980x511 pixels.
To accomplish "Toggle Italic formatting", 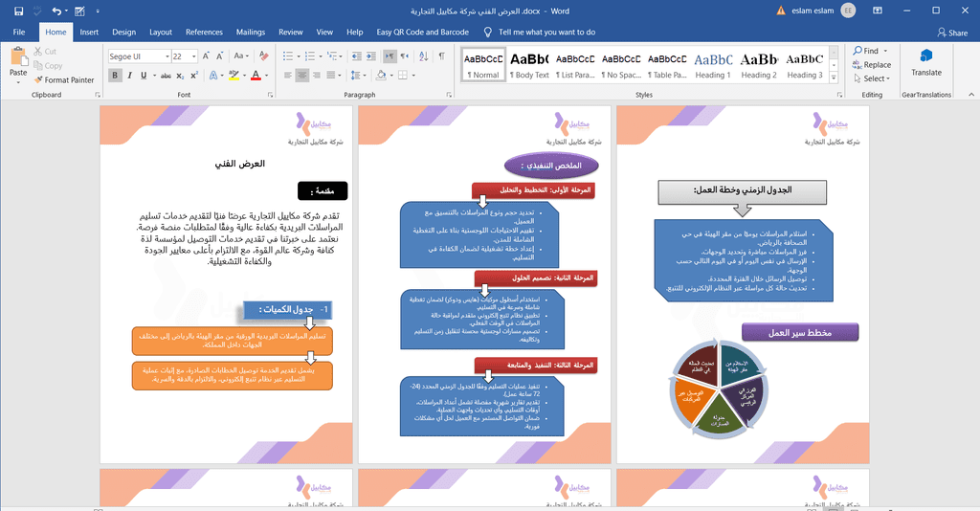I will 129,76.
